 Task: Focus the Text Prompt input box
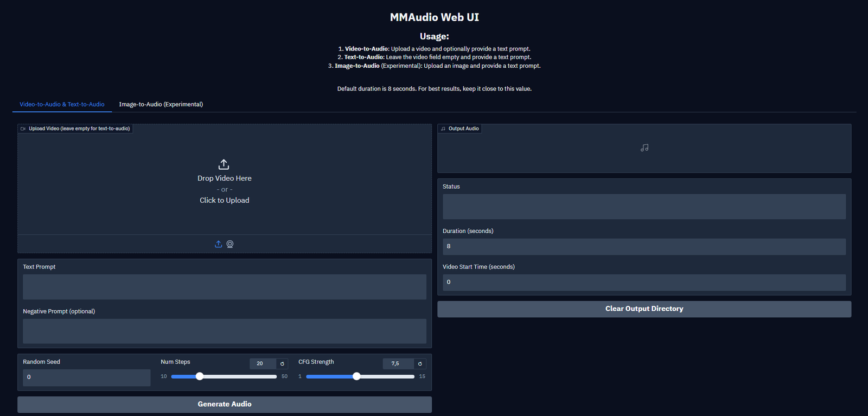pos(225,287)
